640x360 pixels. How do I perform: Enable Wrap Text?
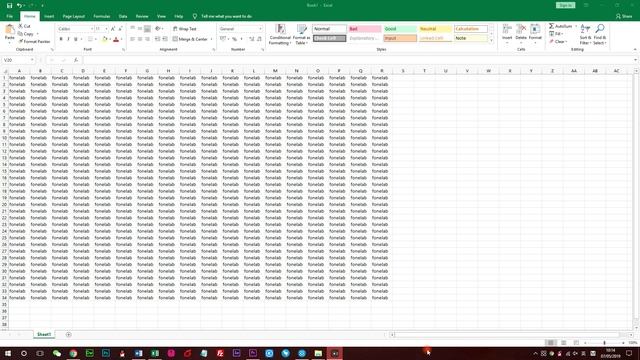tap(184, 29)
